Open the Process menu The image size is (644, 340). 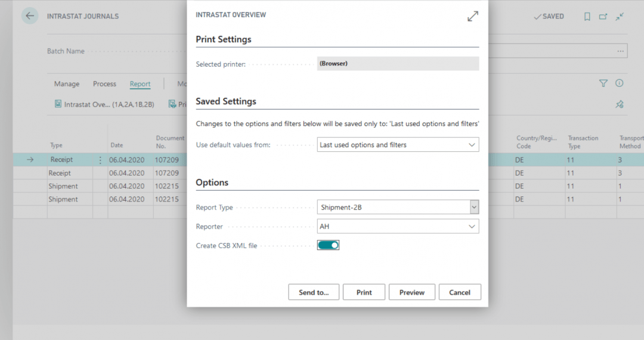[104, 84]
